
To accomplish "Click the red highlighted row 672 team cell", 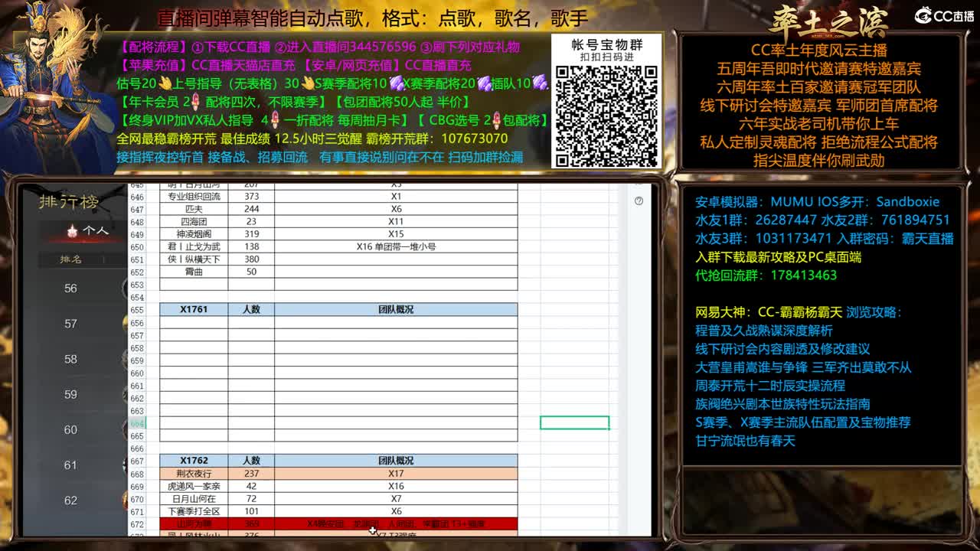I will coord(194,524).
